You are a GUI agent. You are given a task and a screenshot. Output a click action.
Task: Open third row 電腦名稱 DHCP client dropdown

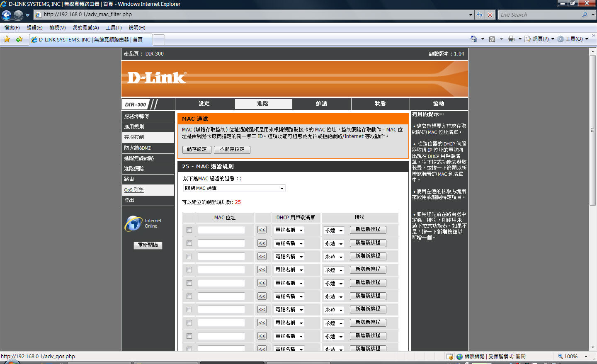[x=289, y=257]
